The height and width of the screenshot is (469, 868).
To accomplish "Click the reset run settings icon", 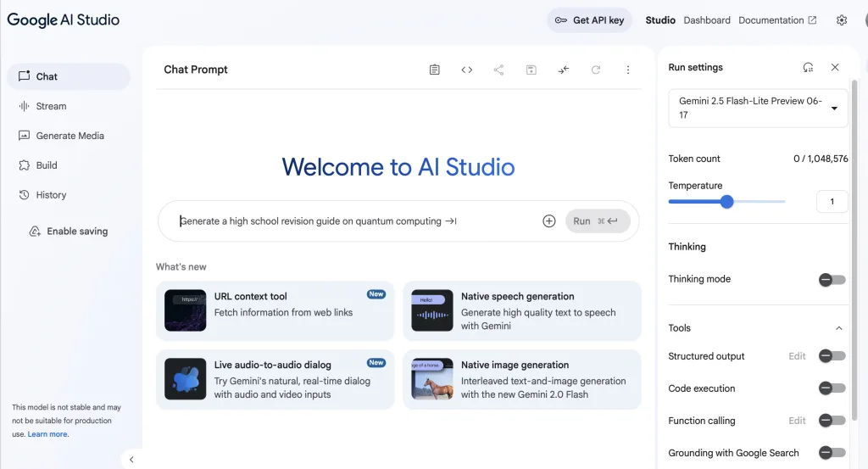I will 808,68.
